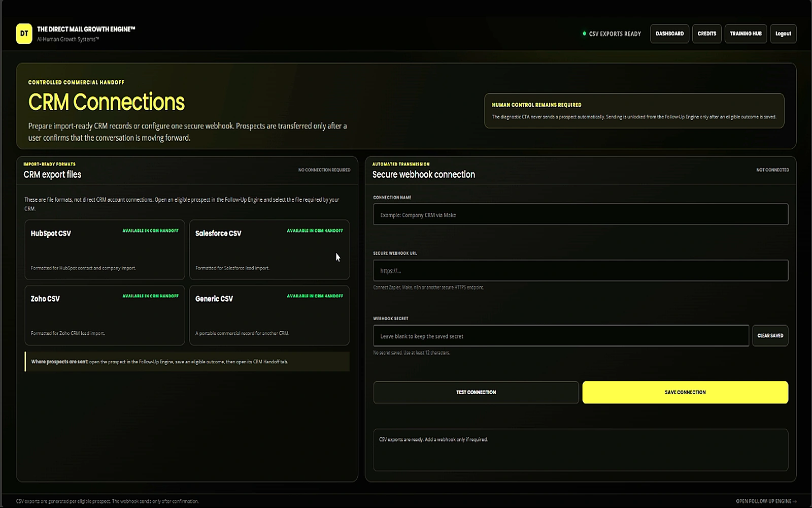Select the Zoho CSV card
The width and height of the screenshot is (812, 508).
coord(105,315)
